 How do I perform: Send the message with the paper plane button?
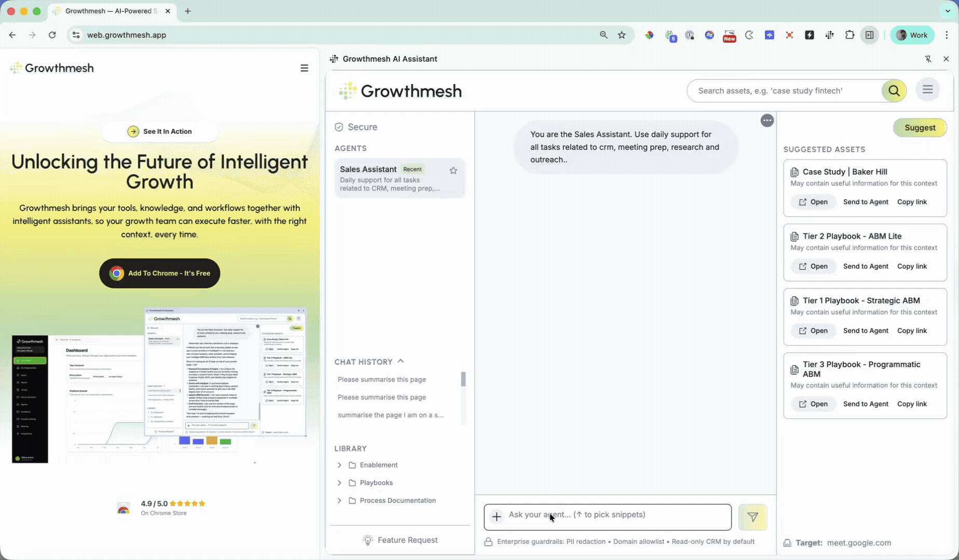pos(752,517)
